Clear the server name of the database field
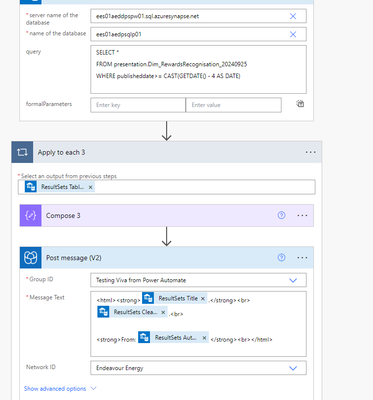Screen dimensions: 373x400 point(293,16)
